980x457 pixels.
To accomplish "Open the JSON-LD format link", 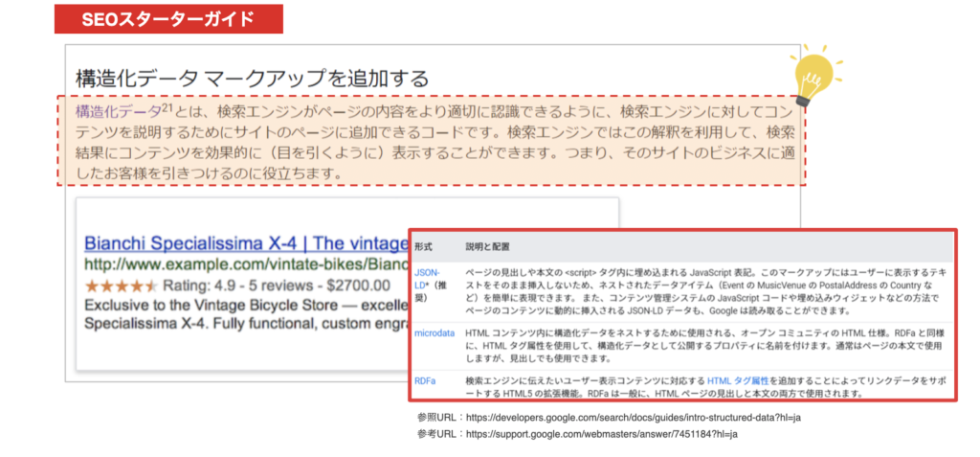I will click(x=427, y=272).
